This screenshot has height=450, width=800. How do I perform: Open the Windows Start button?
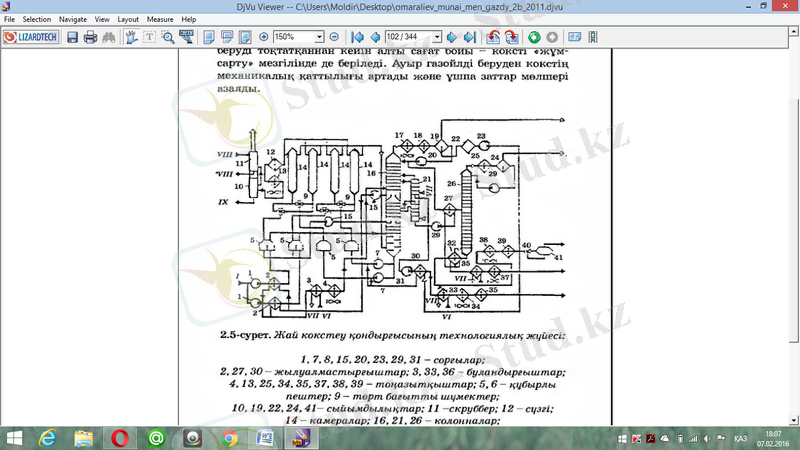point(14,438)
